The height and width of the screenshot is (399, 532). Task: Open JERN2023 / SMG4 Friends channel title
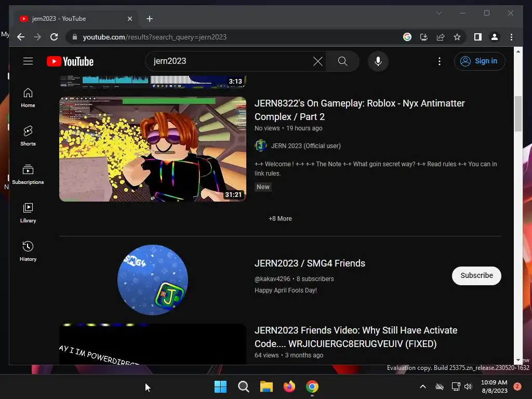click(x=310, y=263)
